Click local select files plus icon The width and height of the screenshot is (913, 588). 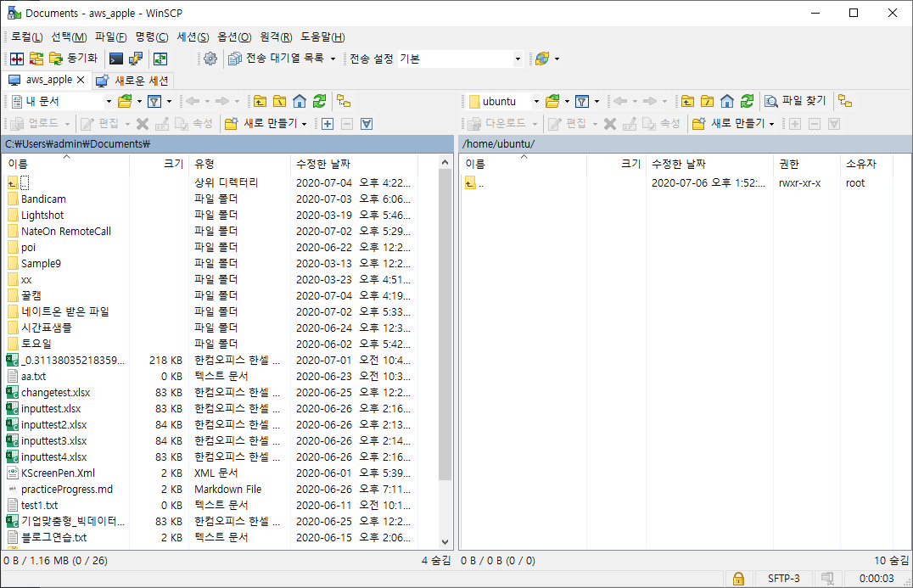coord(328,123)
